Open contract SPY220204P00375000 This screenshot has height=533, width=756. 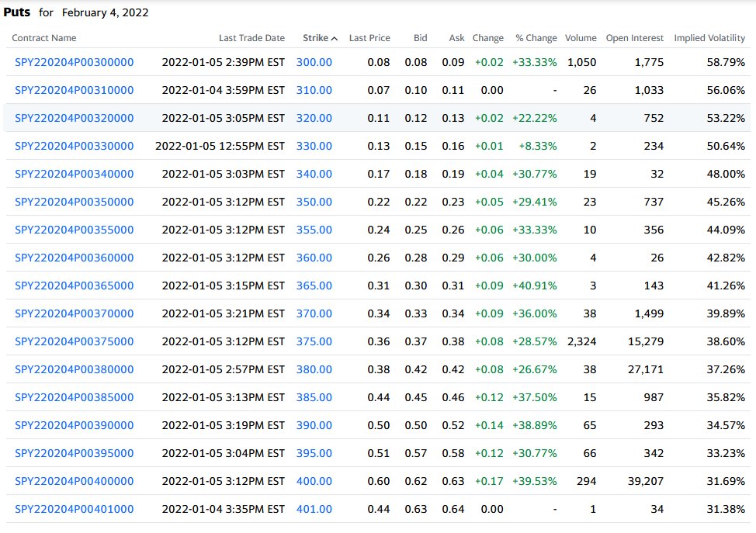75,341
